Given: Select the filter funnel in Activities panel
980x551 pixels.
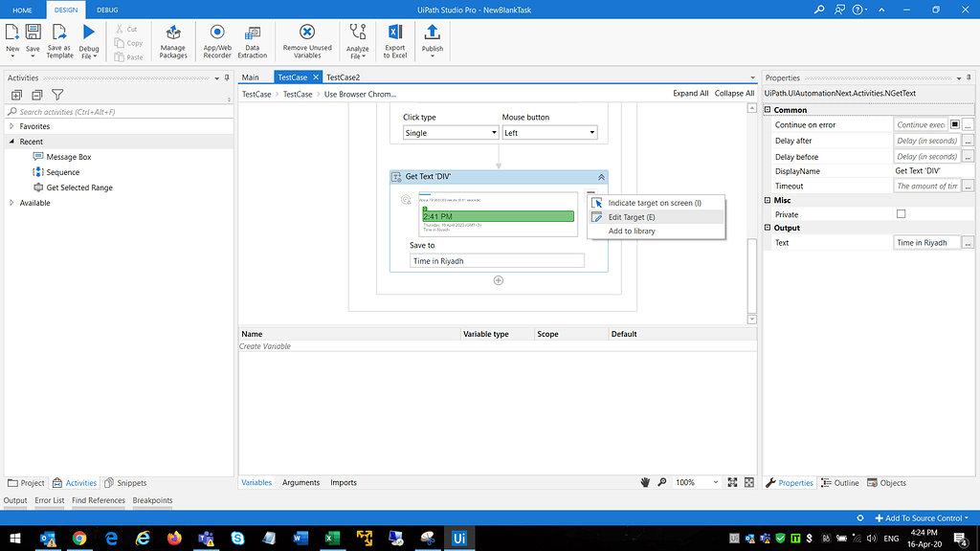Looking at the screenshot, I should [x=57, y=95].
